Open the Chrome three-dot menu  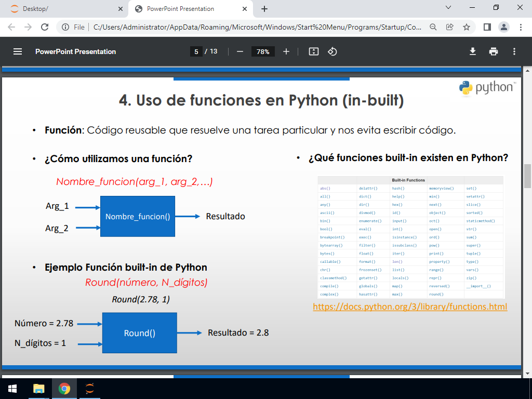tap(521, 27)
